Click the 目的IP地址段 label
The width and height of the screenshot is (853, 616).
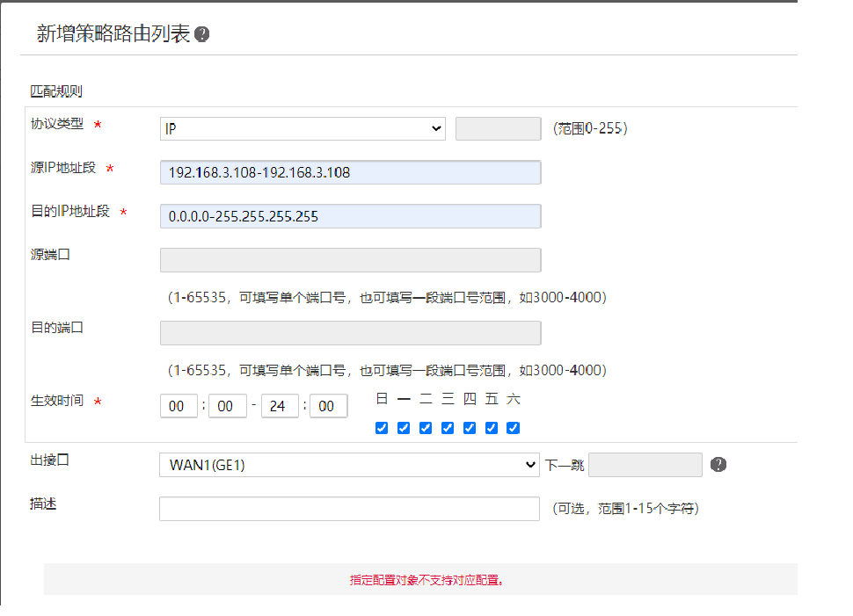tap(70, 211)
